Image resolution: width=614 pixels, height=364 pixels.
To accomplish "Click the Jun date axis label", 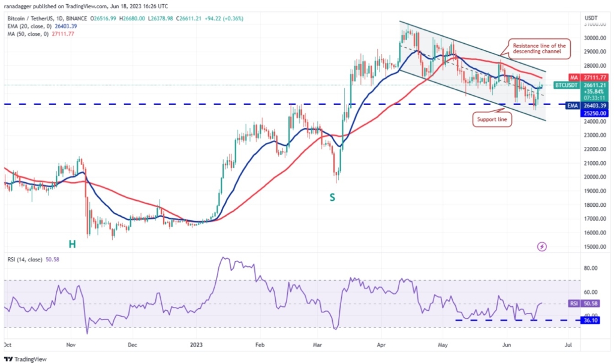I will pyautogui.click(x=506, y=345).
